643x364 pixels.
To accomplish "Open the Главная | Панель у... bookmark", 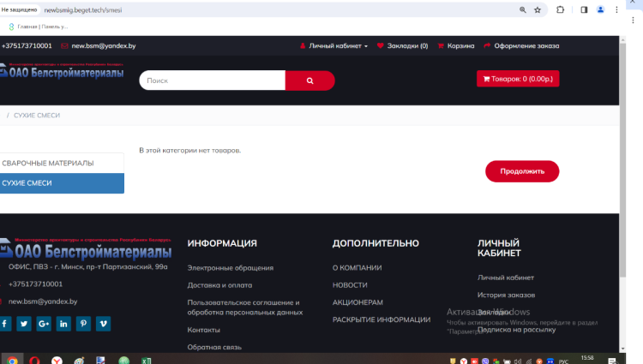I will pyautogui.click(x=38, y=27).
